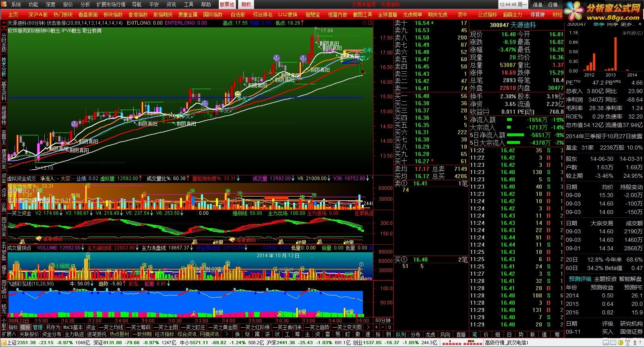Switch to the 期权 tab

click(x=246, y=4)
